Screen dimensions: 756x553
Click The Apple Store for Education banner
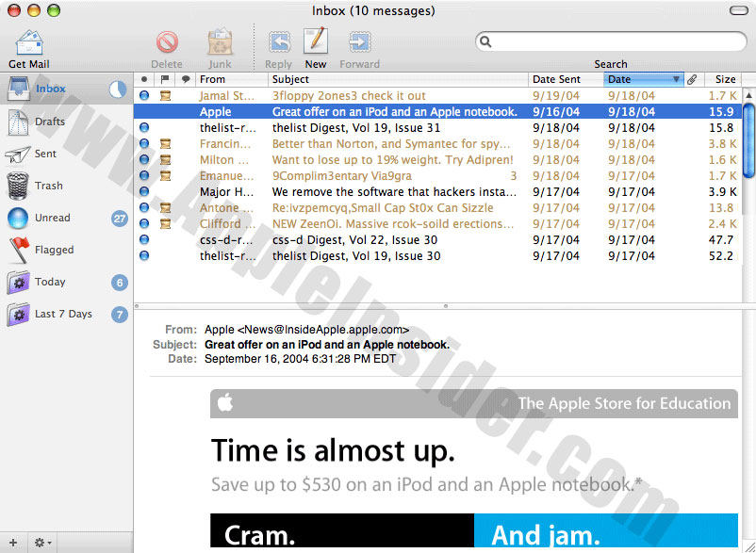[474, 403]
